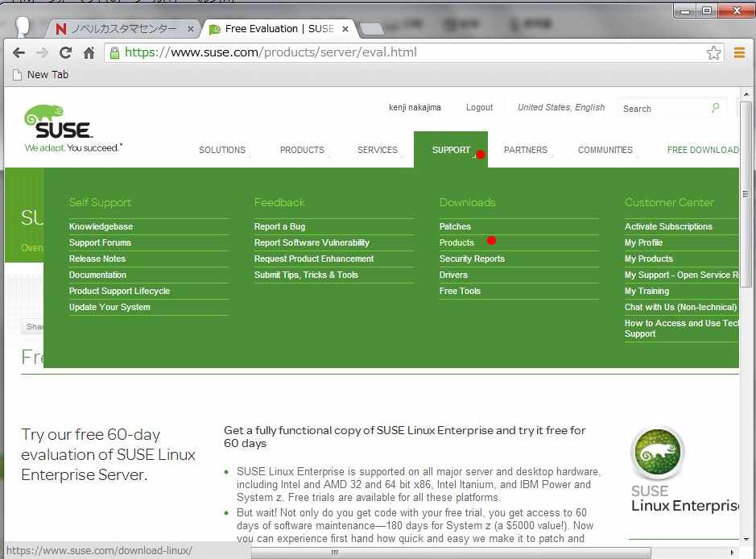Click the vertical scrollbar thumb
The image size is (756, 559).
point(746,194)
